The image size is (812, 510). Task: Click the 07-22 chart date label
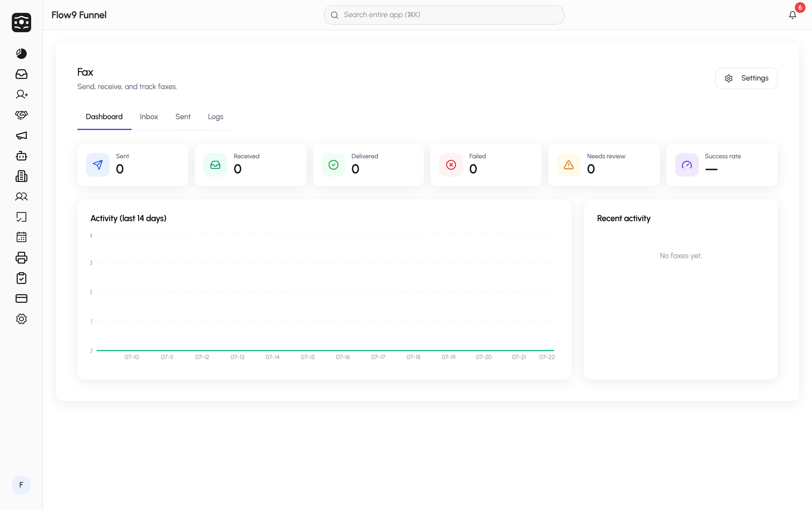point(547,357)
